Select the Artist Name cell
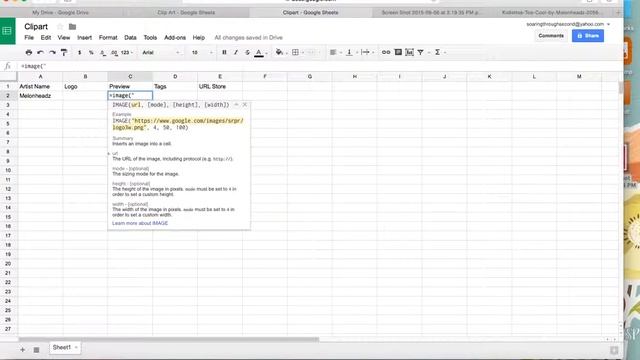 point(40,87)
